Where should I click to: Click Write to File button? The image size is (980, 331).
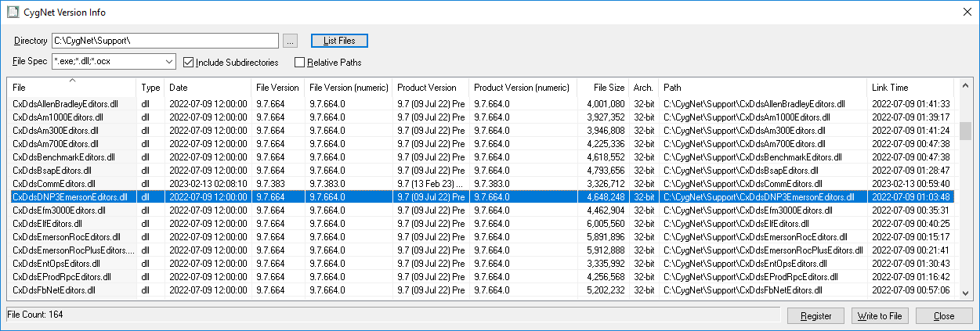[x=880, y=316]
